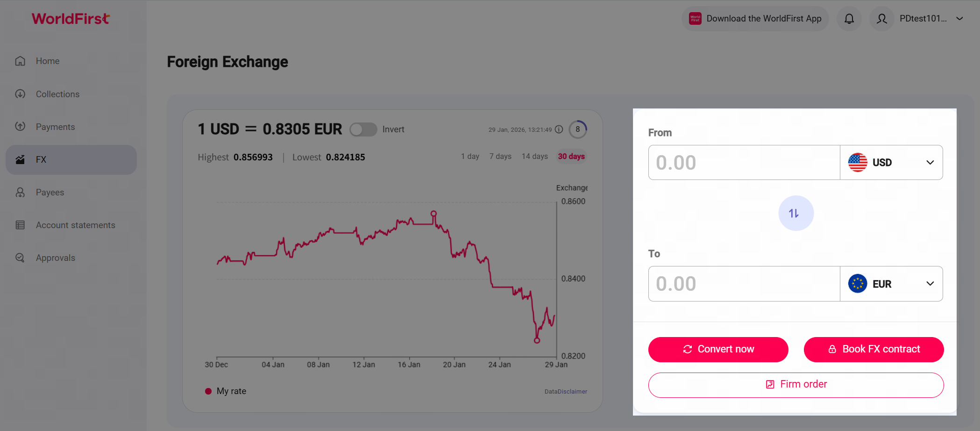The width and height of the screenshot is (980, 431).
Task: Click the From amount input field
Action: point(744,163)
